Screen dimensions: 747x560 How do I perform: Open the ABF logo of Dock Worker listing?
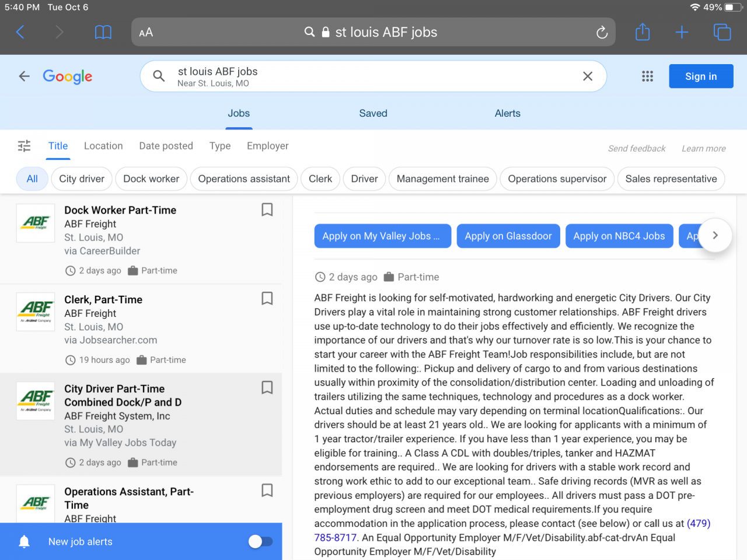click(36, 223)
